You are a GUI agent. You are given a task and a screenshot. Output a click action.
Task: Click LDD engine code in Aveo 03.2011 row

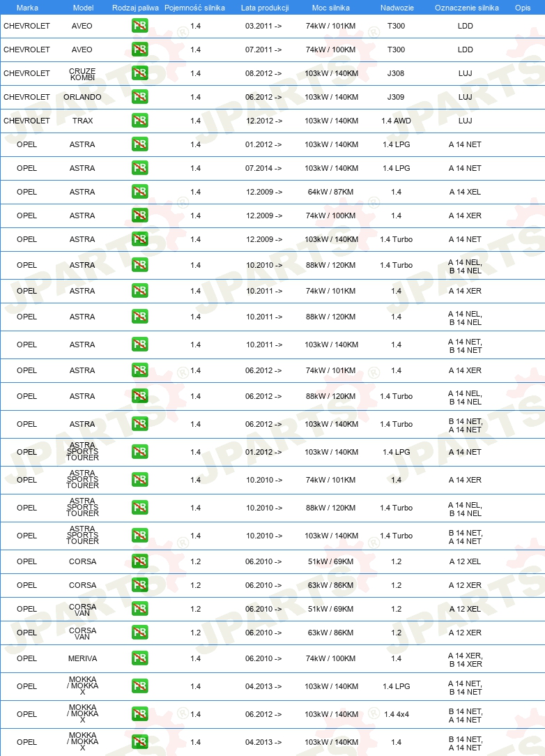tap(465, 26)
